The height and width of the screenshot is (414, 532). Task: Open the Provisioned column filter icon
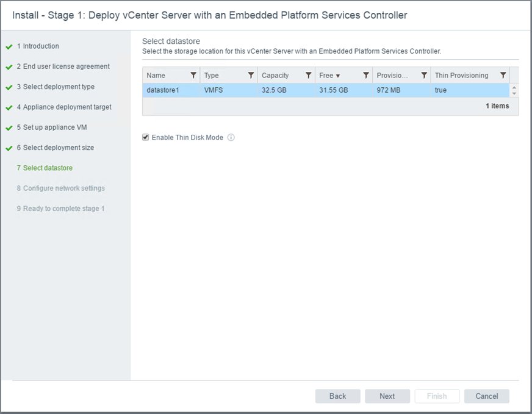tap(424, 76)
